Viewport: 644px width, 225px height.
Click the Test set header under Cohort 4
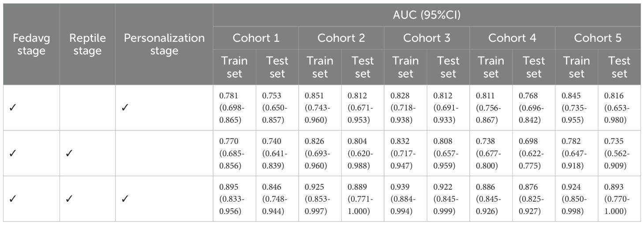(x=534, y=67)
